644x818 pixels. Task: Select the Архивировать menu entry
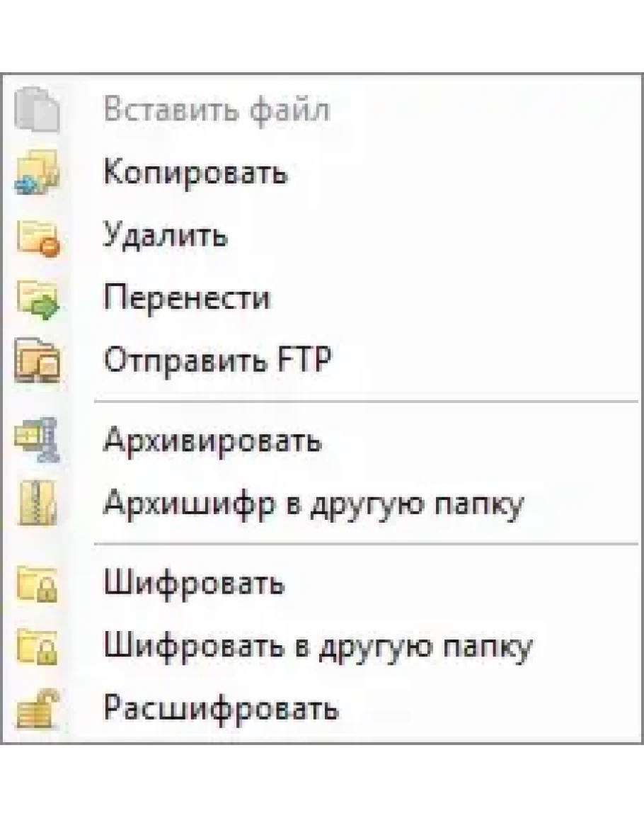coord(212,441)
